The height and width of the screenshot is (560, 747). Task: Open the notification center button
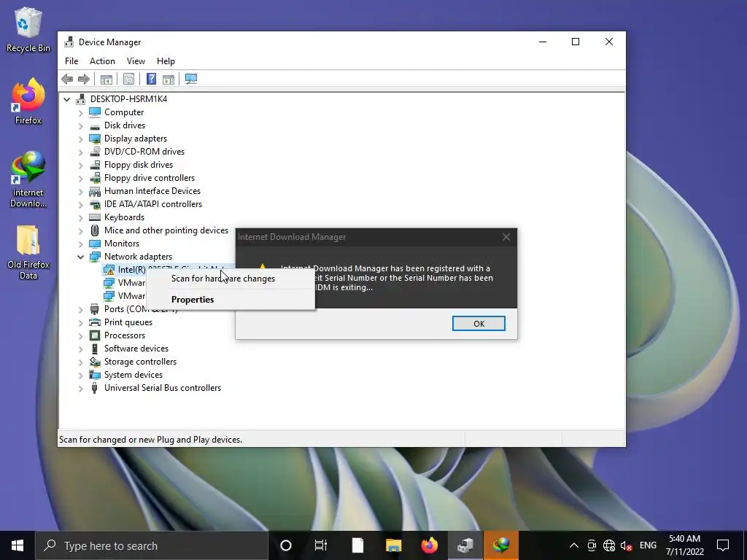(723, 545)
